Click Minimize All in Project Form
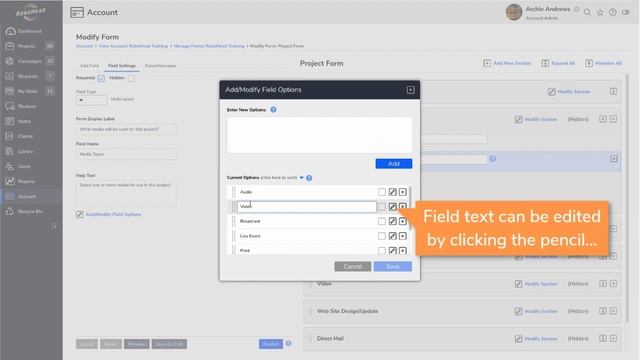640x360 pixels. pos(603,63)
